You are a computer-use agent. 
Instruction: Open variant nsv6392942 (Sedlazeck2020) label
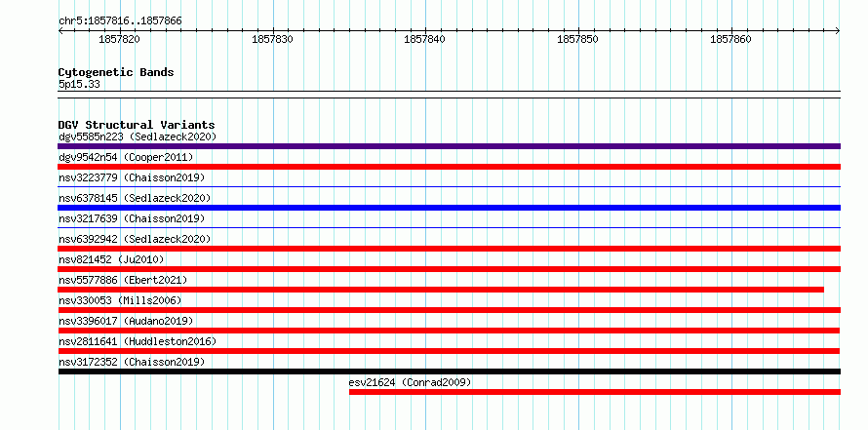pos(135,239)
